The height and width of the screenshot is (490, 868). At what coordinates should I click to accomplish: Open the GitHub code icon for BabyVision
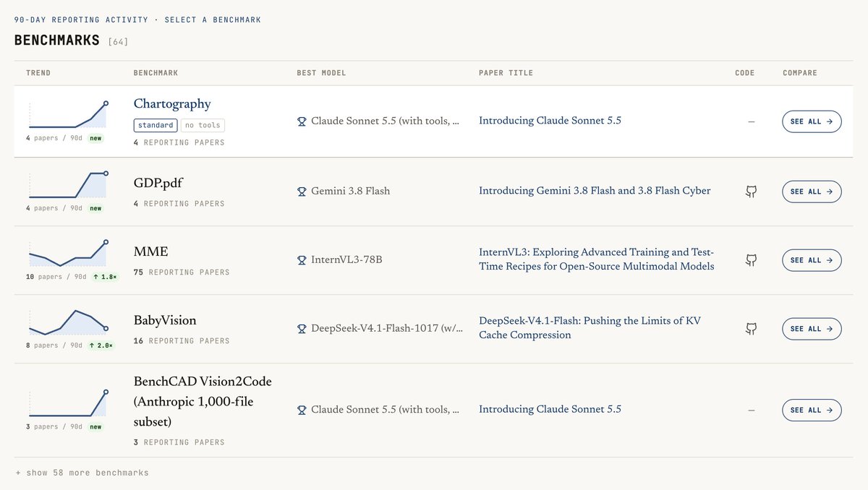point(751,329)
